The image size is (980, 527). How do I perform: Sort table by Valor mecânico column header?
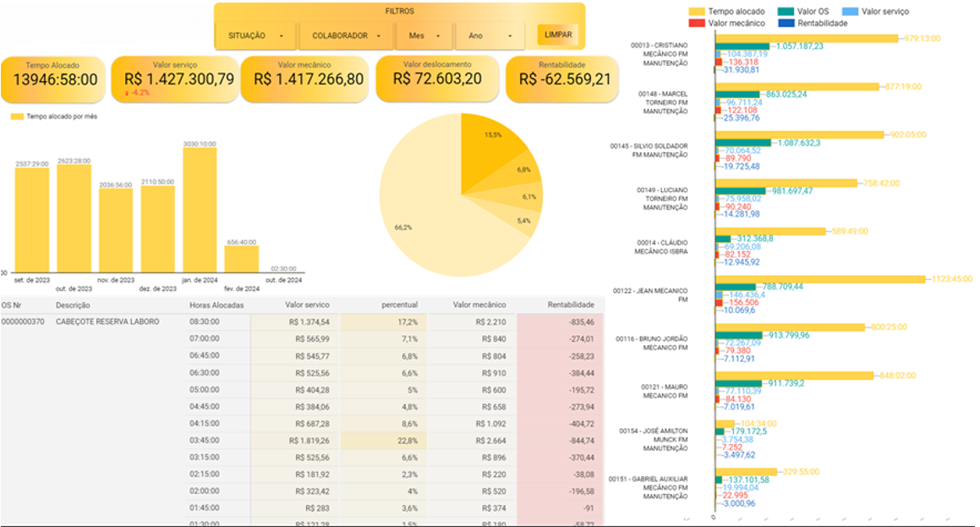click(x=479, y=305)
